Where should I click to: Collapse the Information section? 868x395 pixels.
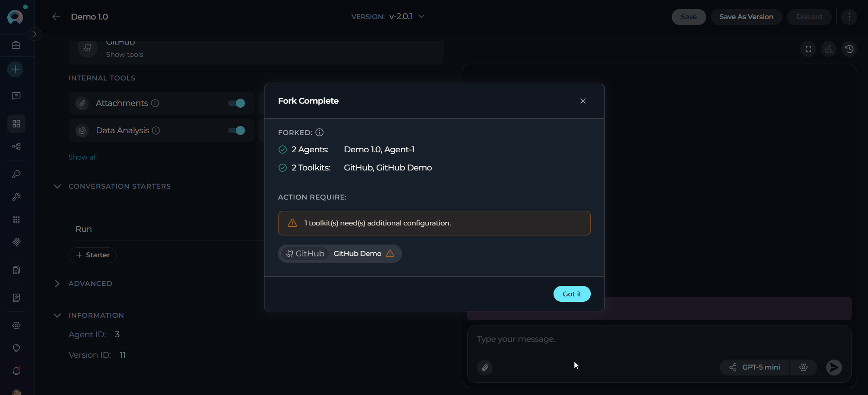point(57,315)
